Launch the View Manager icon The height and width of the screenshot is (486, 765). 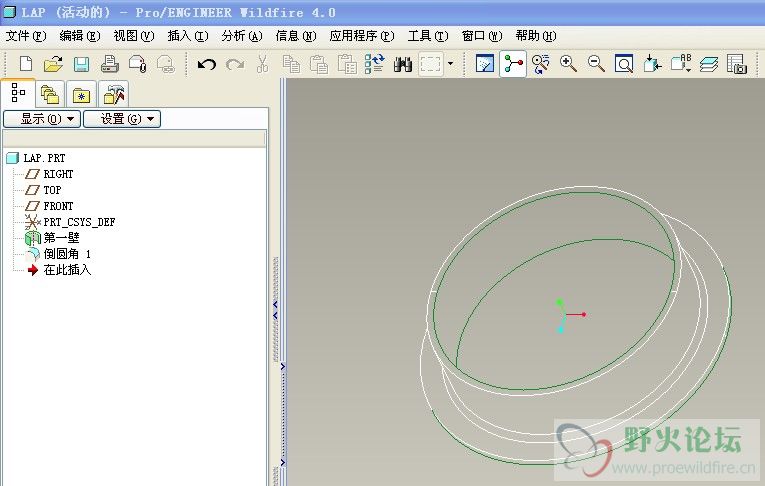737,64
